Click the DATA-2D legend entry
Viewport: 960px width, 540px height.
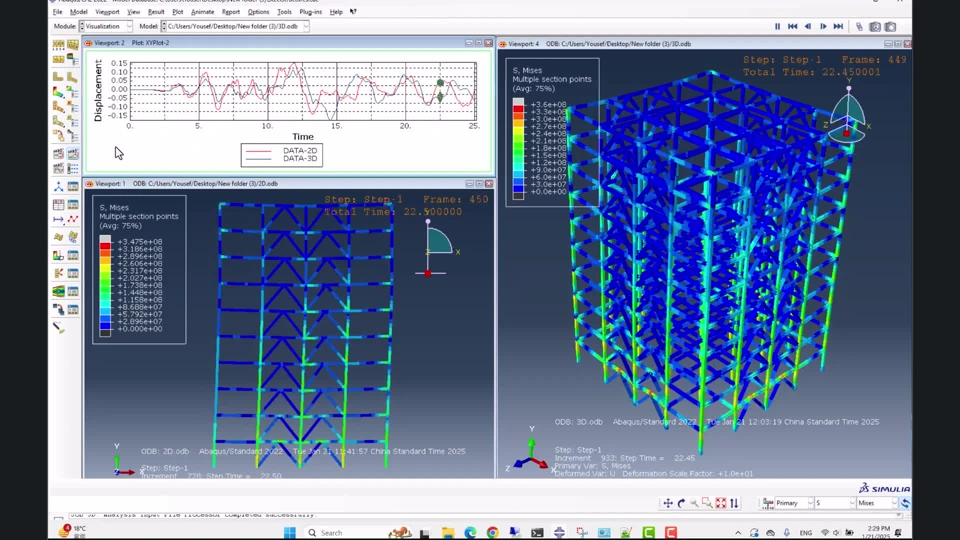point(282,151)
